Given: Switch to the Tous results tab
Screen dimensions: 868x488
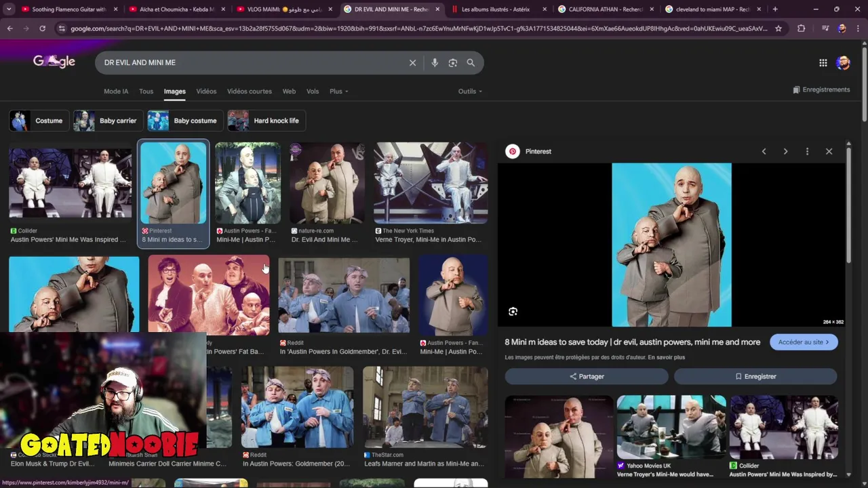Looking at the screenshot, I should coord(146,91).
